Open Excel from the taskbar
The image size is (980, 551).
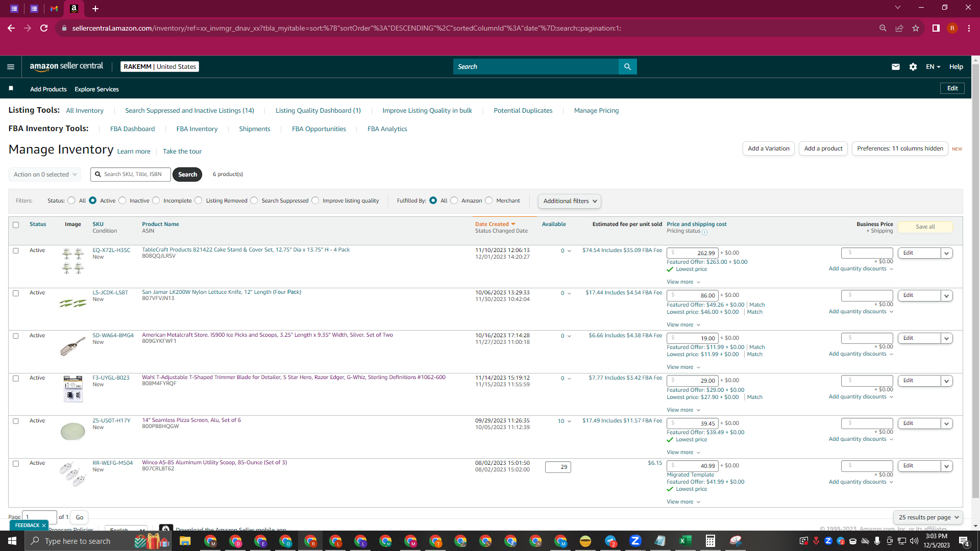pyautogui.click(x=685, y=541)
